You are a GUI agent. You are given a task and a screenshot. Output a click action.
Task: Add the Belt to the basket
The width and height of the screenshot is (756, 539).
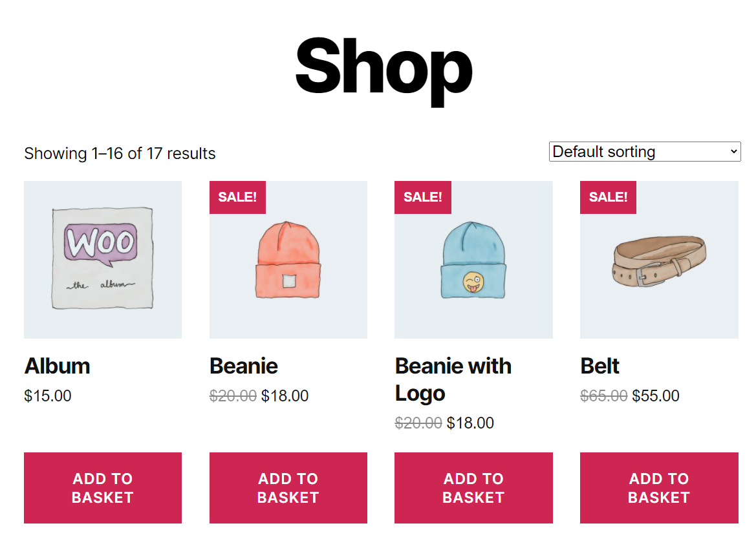coord(659,488)
